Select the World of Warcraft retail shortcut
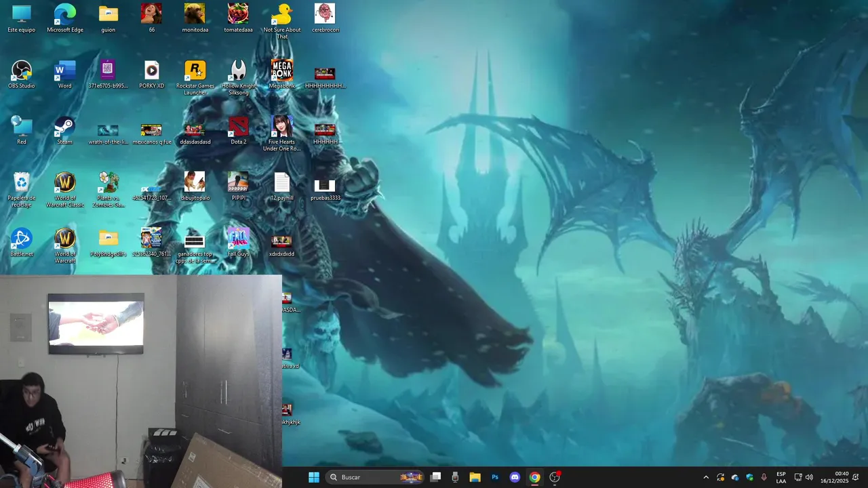Screen dimensions: 868x488 tap(65, 246)
